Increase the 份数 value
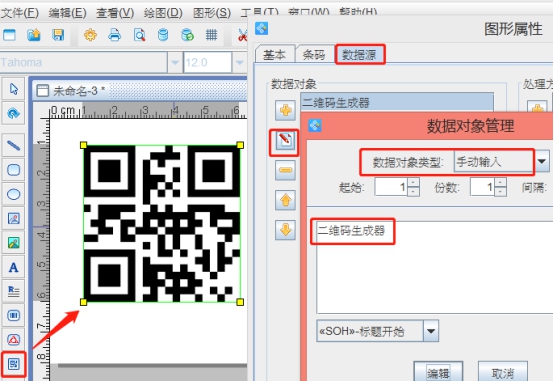 pos(500,182)
